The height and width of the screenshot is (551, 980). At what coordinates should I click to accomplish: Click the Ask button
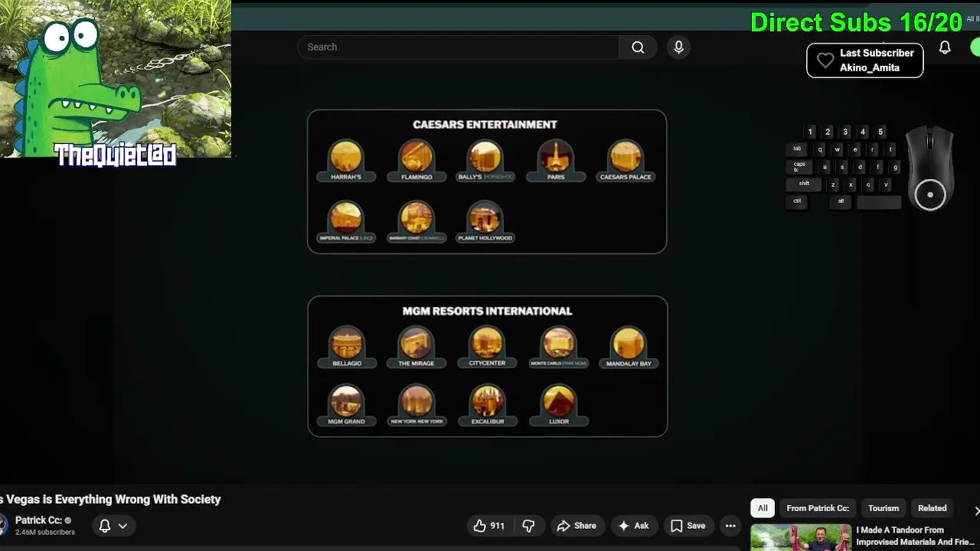633,526
